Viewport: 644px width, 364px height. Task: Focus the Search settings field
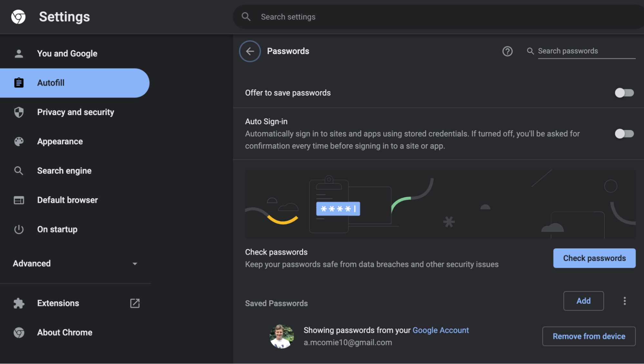click(x=438, y=17)
